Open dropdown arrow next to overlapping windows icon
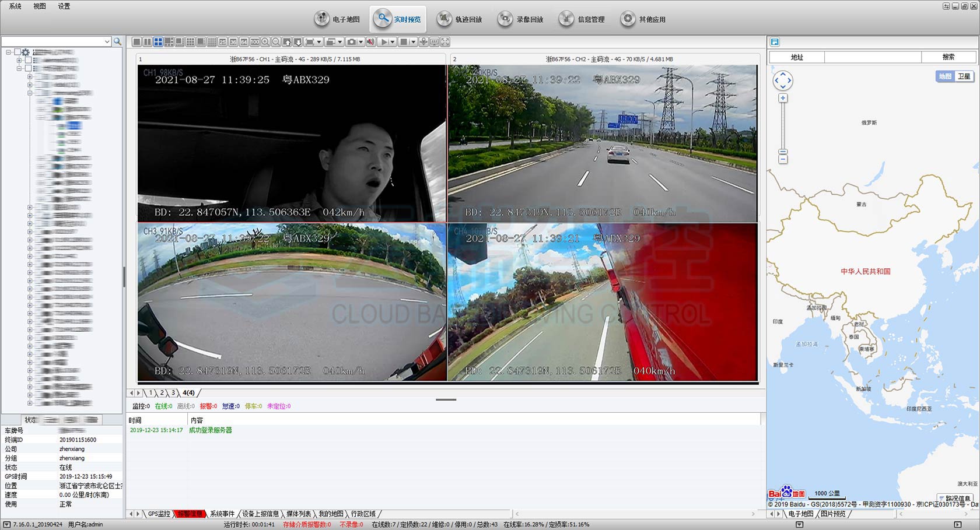980x530 pixels. (x=340, y=42)
